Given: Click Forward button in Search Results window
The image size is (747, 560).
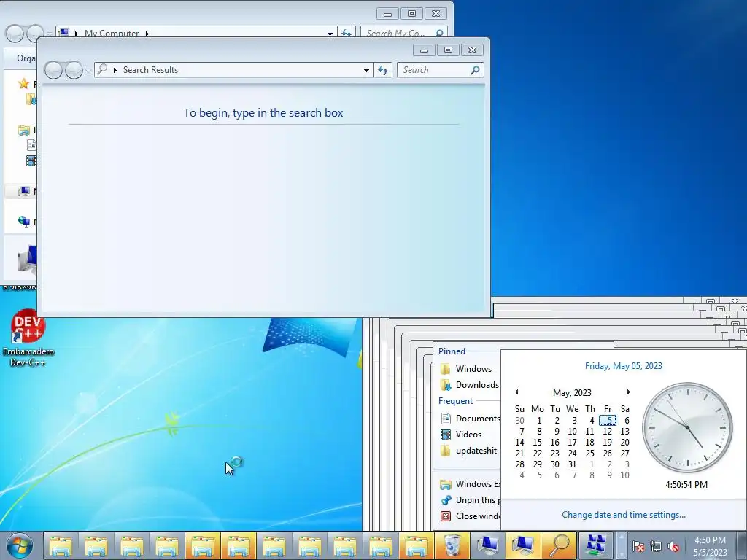Looking at the screenshot, I should click(74, 70).
